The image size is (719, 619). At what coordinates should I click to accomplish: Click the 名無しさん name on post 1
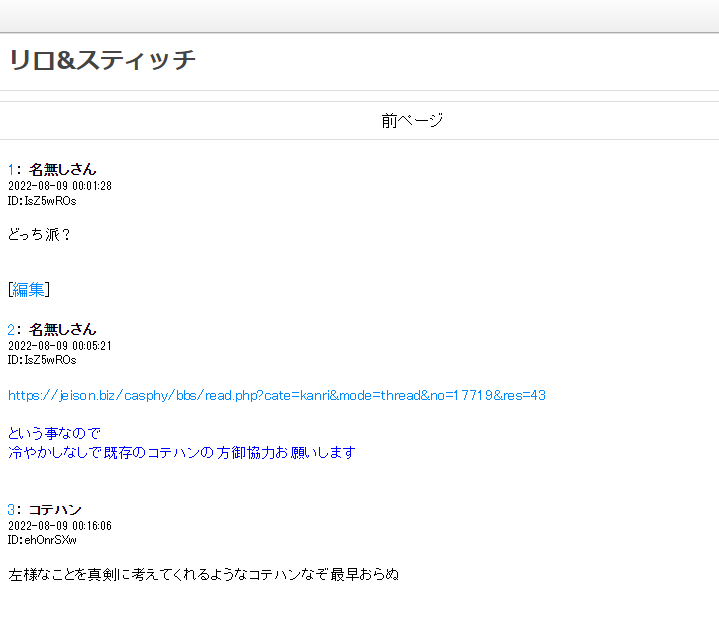62,170
